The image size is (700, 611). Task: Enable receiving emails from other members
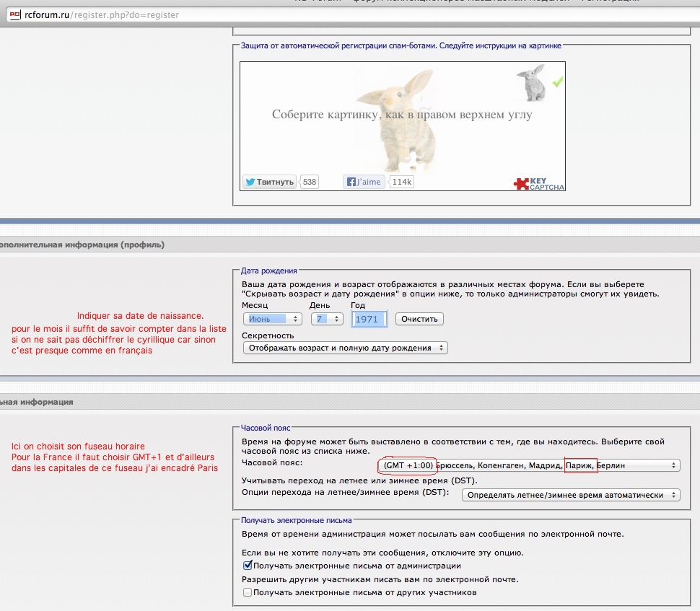[x=248, y=592]
